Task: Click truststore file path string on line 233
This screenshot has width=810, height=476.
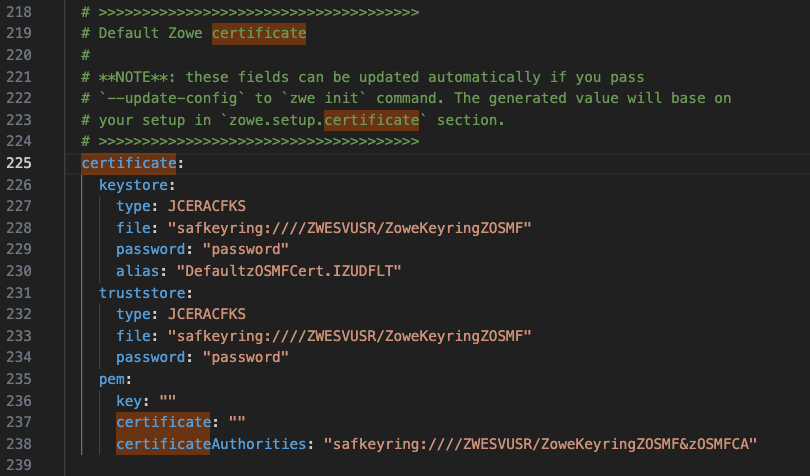Action: tap(350, 336)
